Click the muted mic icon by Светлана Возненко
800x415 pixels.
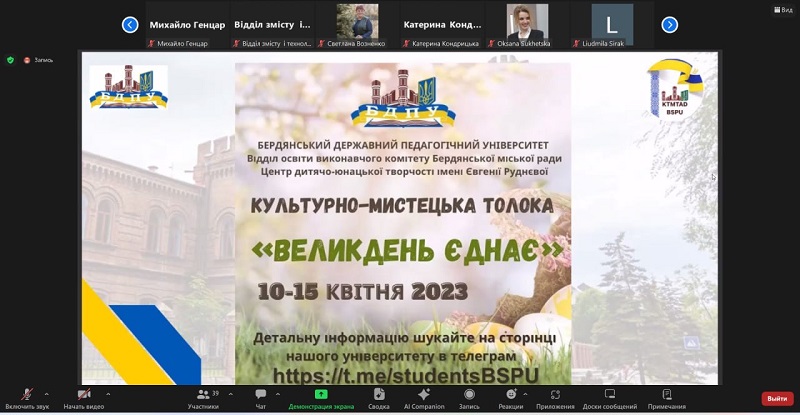pyautogui.click(x=321, y=43)
